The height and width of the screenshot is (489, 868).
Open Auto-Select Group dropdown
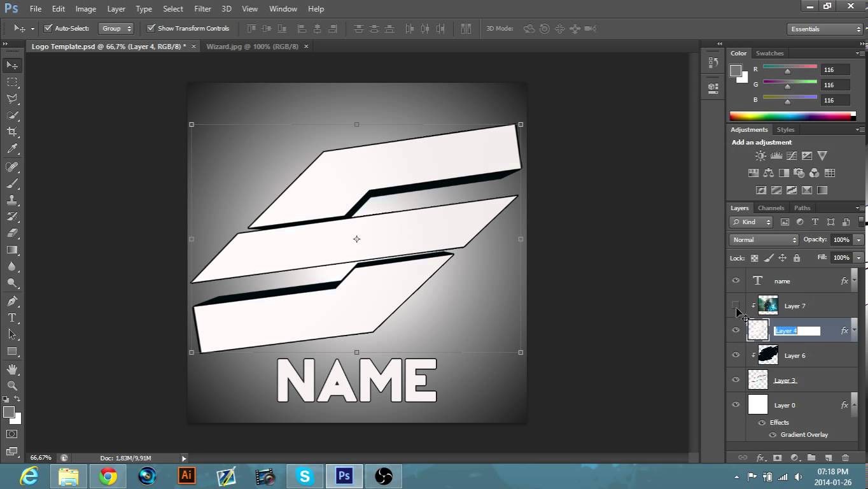[x=116, y=28]
